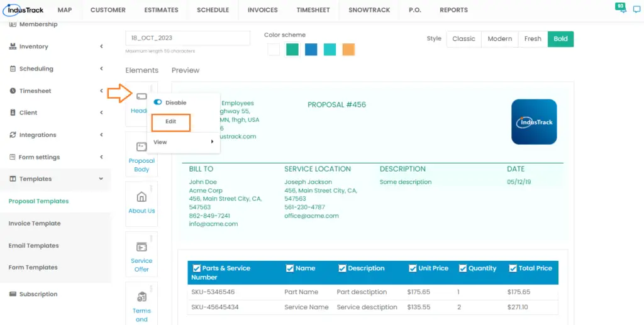Select the Modern style button
This screenshot has height=325, width=644.
pos(500,39)
